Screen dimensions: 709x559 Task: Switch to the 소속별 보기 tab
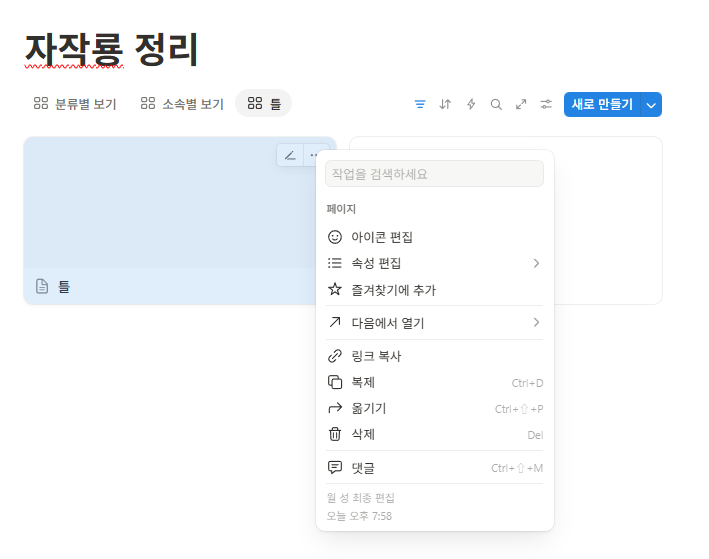point(182,104)
